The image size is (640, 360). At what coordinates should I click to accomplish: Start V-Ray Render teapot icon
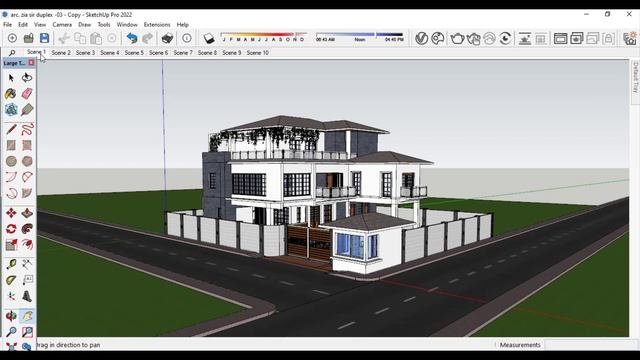457,38
